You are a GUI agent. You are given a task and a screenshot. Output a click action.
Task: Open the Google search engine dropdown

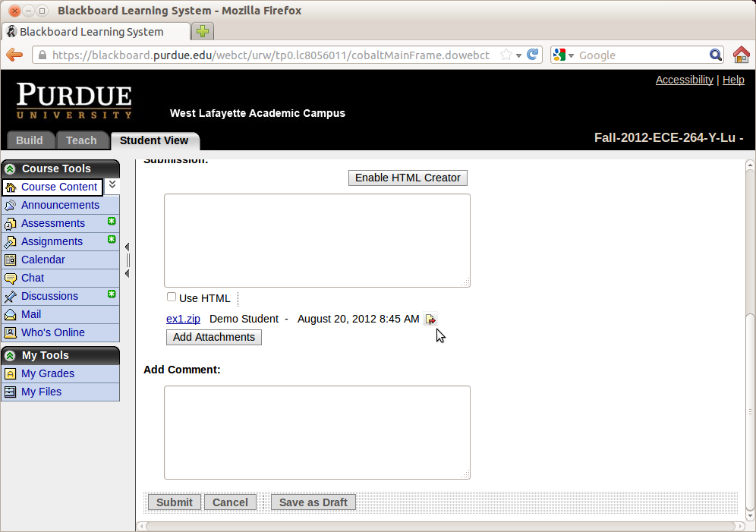coord(564,55)
